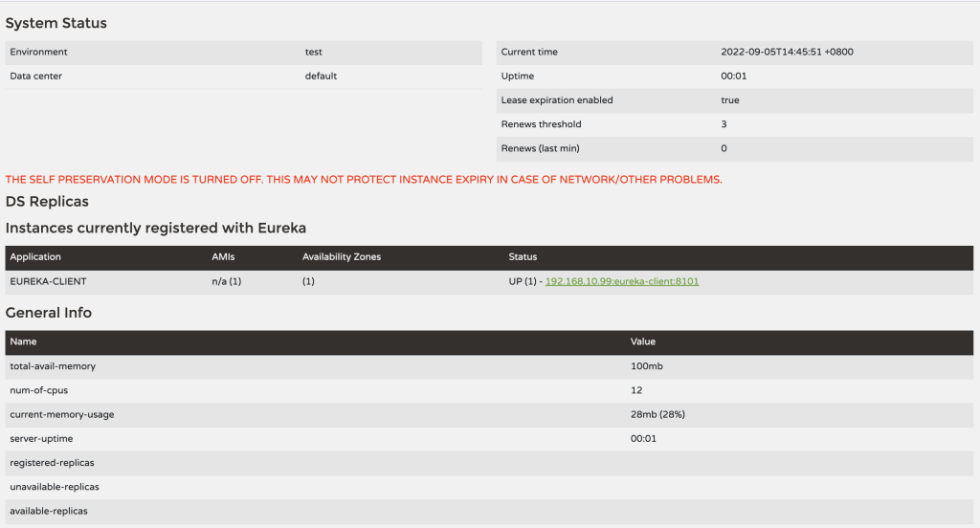Viewport: 980px width, 528px height.
Task: Click the System Status heading
Action: click(56, 23)
